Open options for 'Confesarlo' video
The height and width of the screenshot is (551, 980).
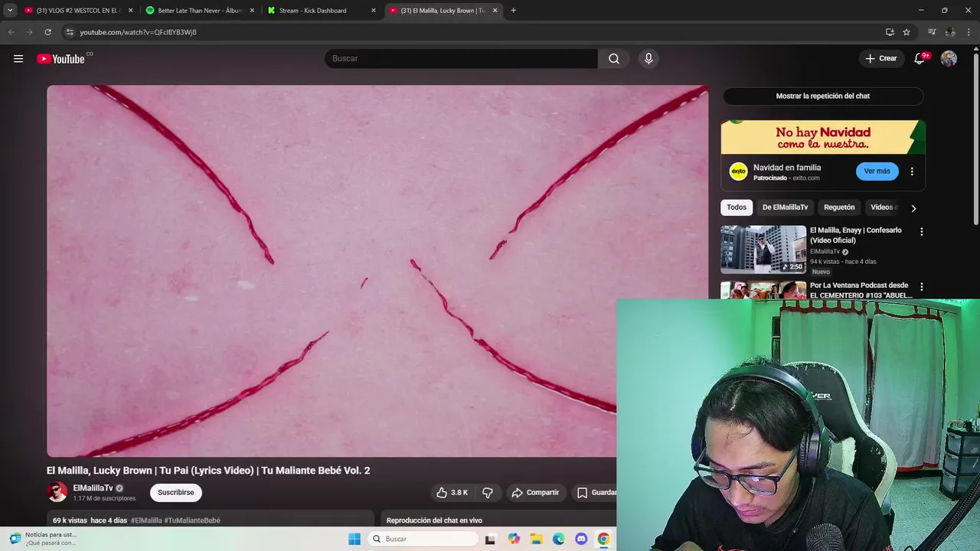(x=922, y=231)
